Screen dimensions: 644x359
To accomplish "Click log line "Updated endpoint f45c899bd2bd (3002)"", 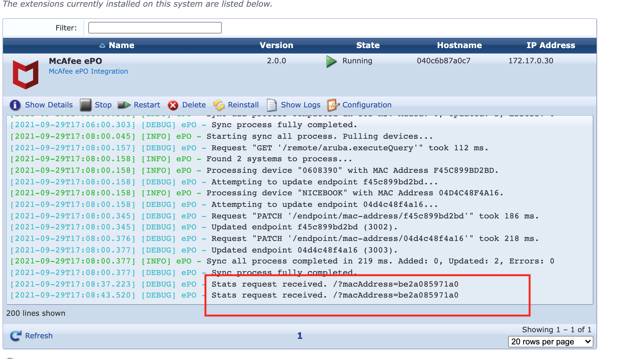I will point(204,227).
